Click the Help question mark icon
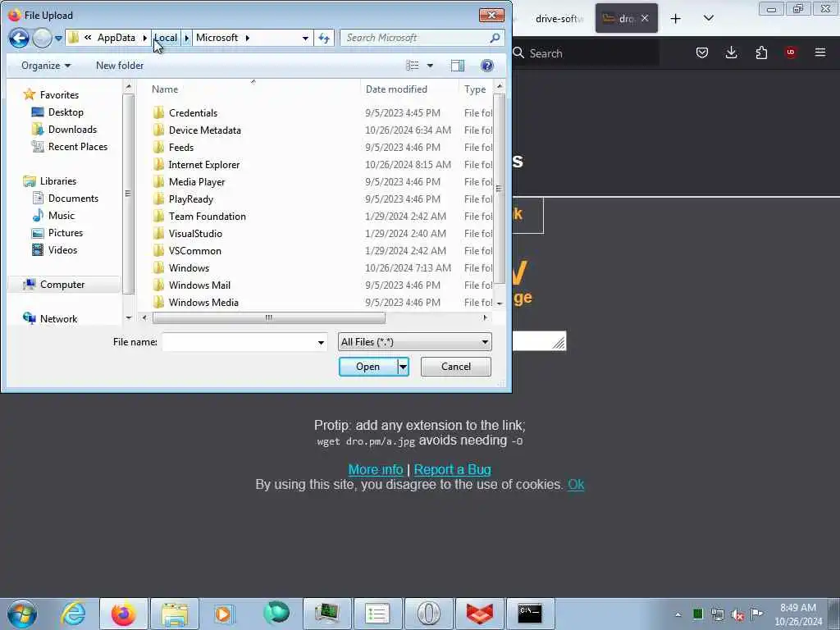This screenshot has width=840, height=630. pos(487,66)
